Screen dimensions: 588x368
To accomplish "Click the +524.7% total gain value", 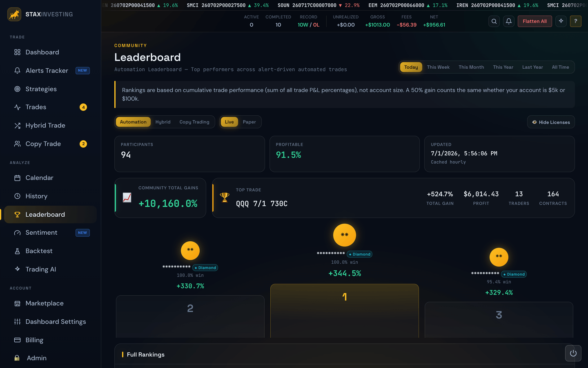I will tap(440, 194).
